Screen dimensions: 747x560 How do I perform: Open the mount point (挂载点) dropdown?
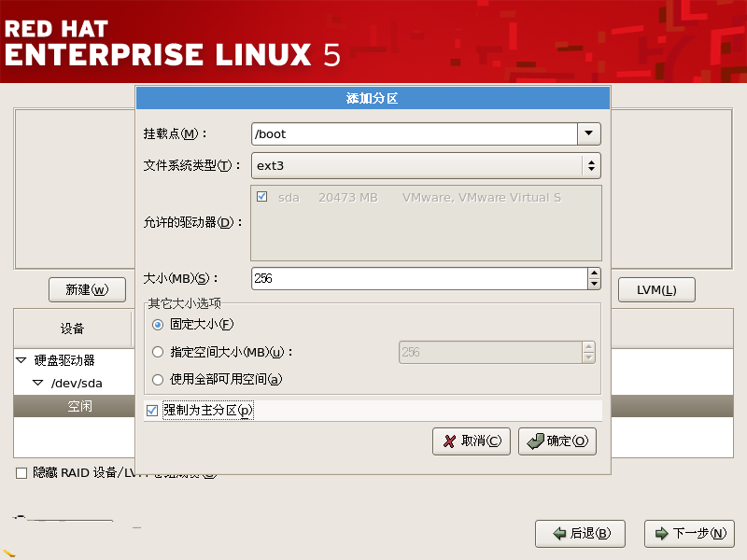click(588, 133)
